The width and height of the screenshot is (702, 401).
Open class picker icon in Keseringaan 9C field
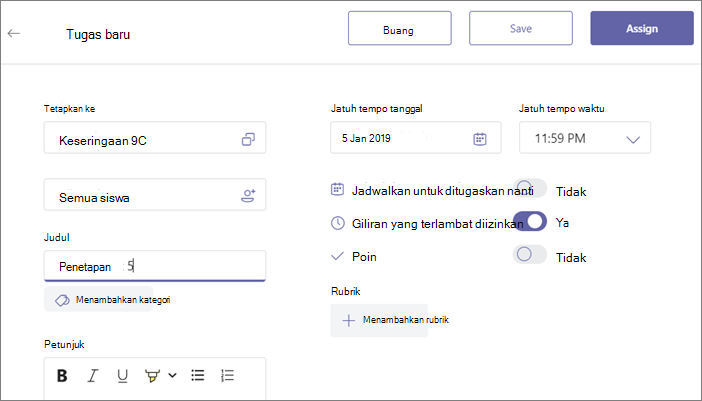248,139
